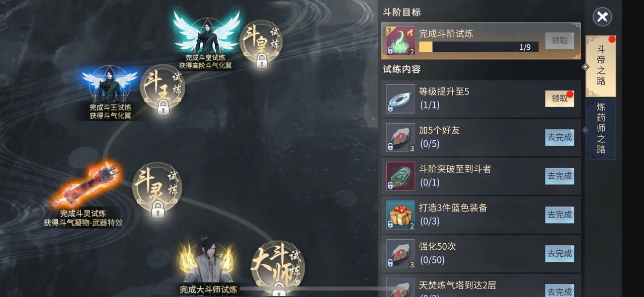The image size is (644, 297).
Task: Click 去完成 for 打造3件蓝色装备
Action: (x=559, y=215)
